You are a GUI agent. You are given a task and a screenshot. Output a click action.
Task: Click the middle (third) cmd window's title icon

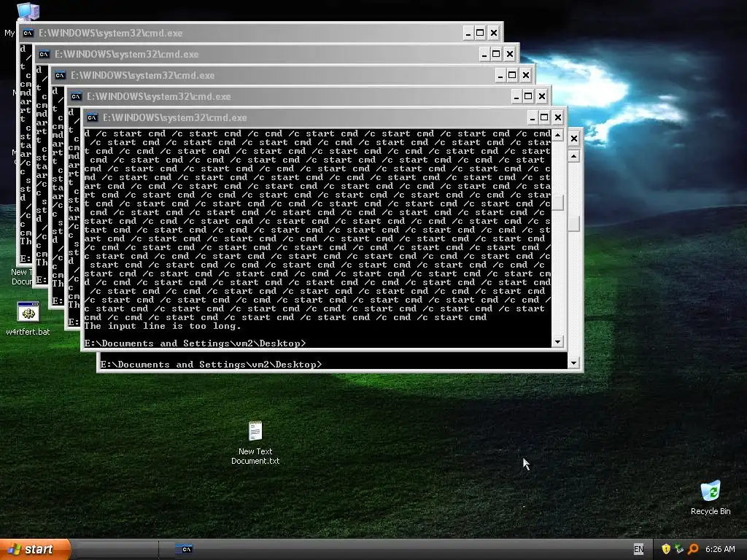60,75
